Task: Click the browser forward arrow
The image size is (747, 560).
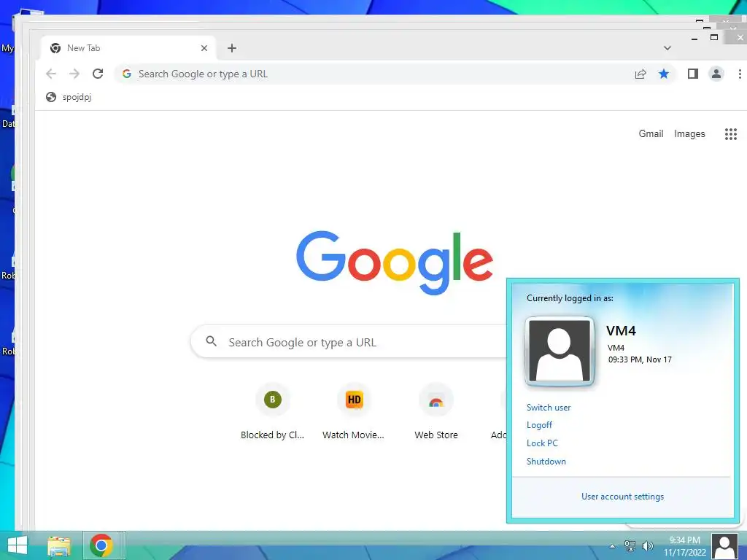Action: (74, 74)
